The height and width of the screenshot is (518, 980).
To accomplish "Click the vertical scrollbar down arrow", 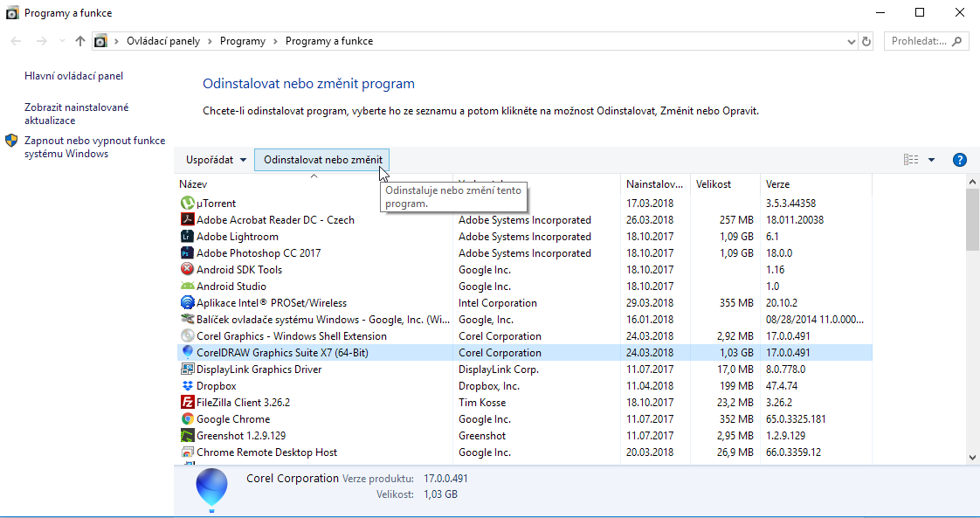I will 972,456.
